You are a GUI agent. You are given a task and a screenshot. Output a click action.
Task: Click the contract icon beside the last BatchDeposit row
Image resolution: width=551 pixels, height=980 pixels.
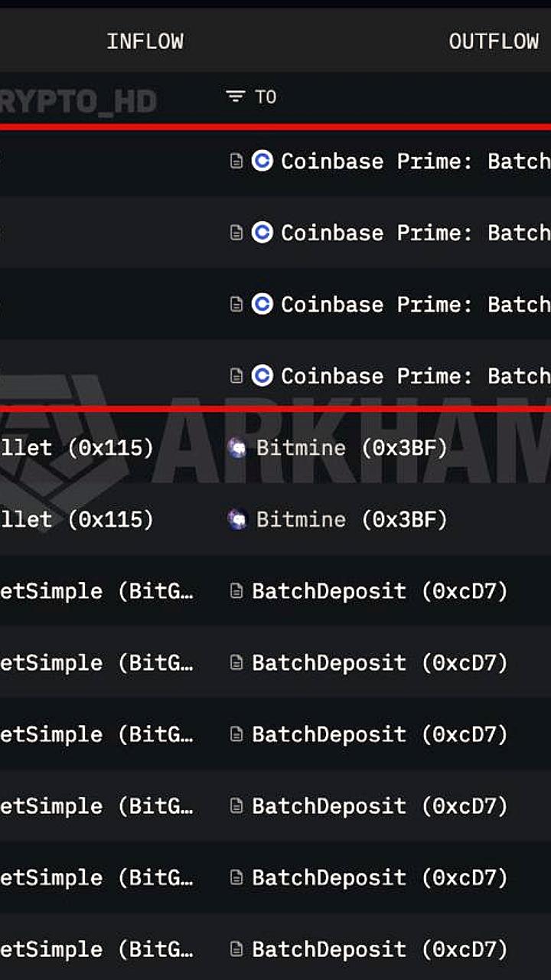pos(235,949)
